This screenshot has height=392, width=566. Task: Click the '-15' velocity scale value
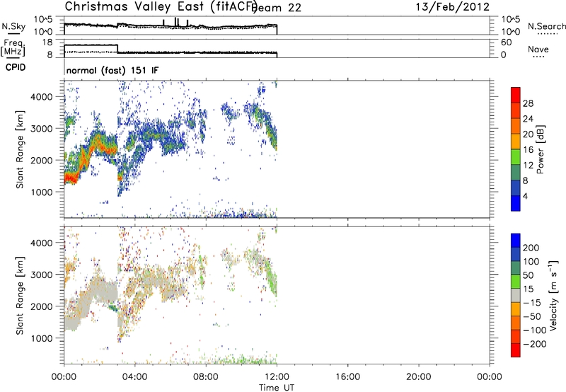click(532, 303)
